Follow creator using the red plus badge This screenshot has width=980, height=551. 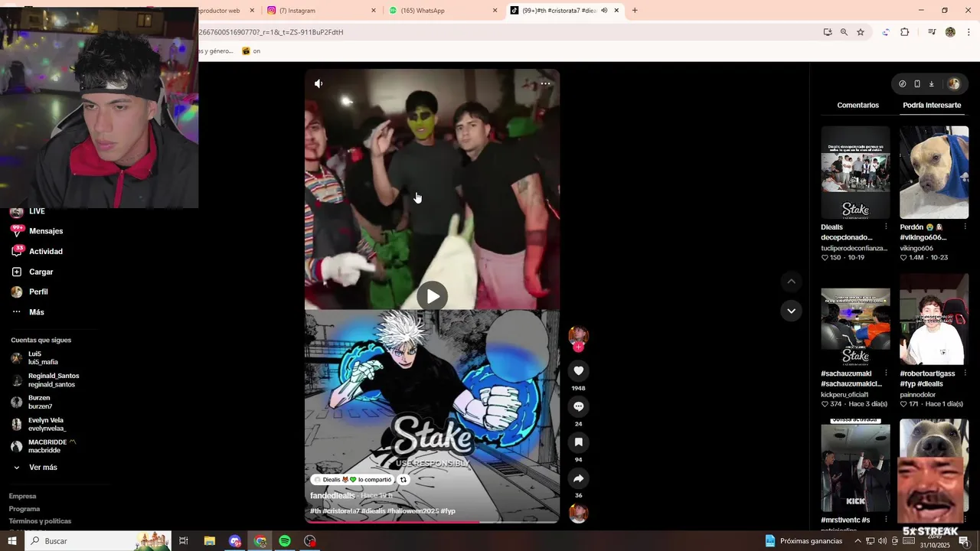pos(578,347)
